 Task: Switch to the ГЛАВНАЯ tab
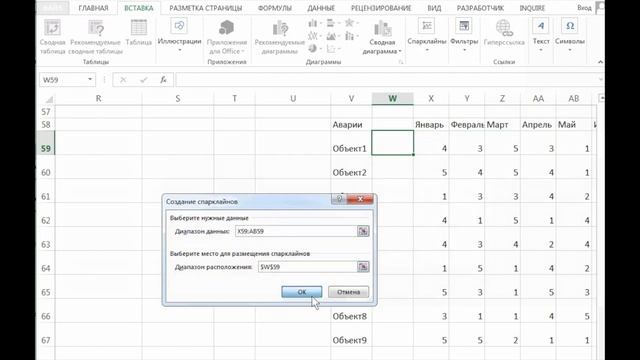pyautogui.click(x=93, y=8)
